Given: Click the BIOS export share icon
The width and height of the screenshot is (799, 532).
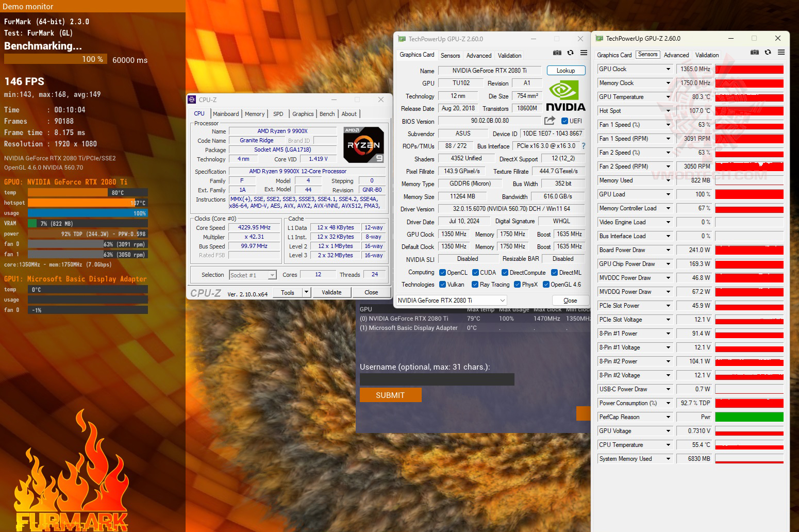Looking at the screenshot, I should pos(550,121).
